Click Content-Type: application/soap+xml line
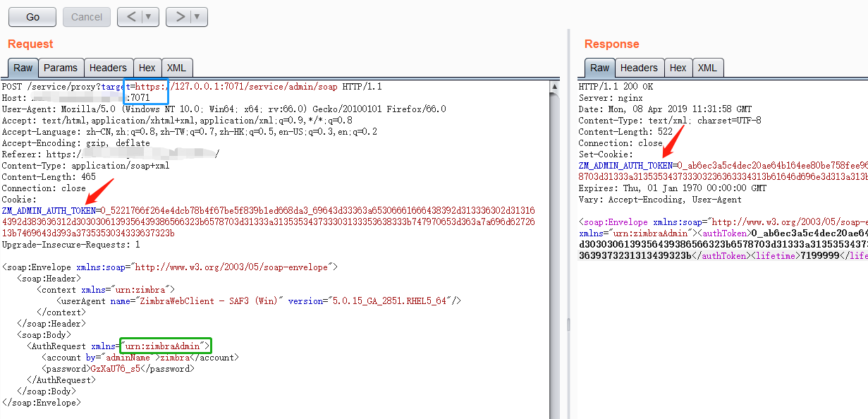This screenshot has height=419, width=868. 86,166
